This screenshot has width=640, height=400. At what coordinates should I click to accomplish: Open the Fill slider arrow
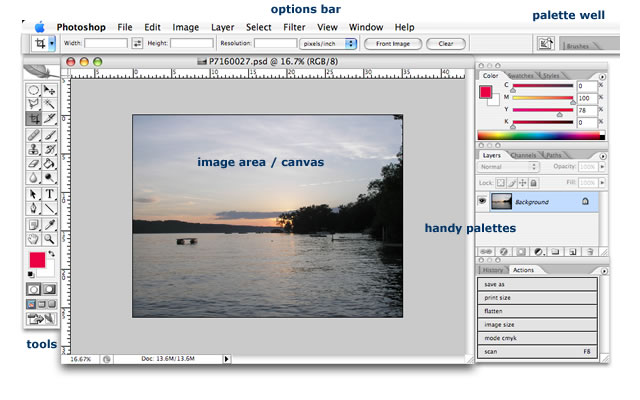tap(602, 183)
